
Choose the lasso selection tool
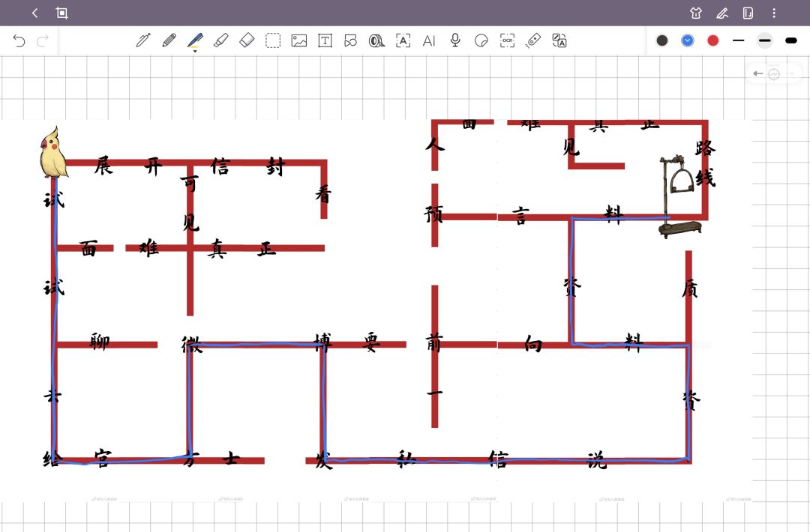point(273,40)
